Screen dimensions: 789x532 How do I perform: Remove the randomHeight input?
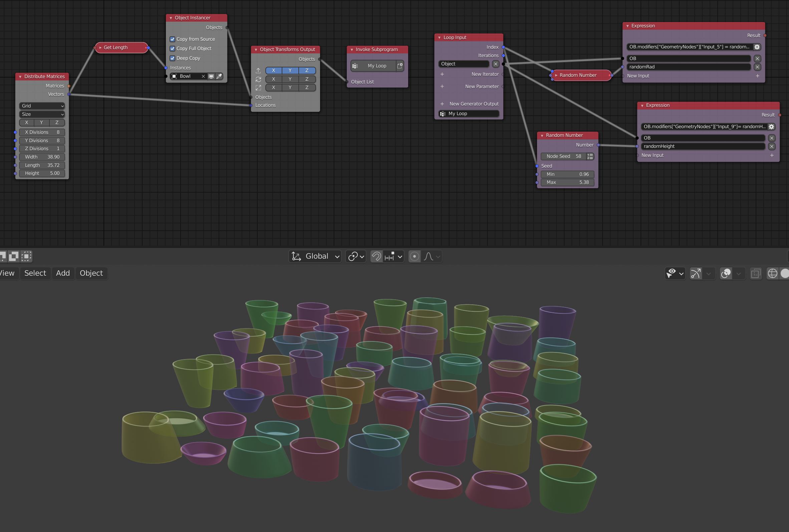click(x=772, y=147)
